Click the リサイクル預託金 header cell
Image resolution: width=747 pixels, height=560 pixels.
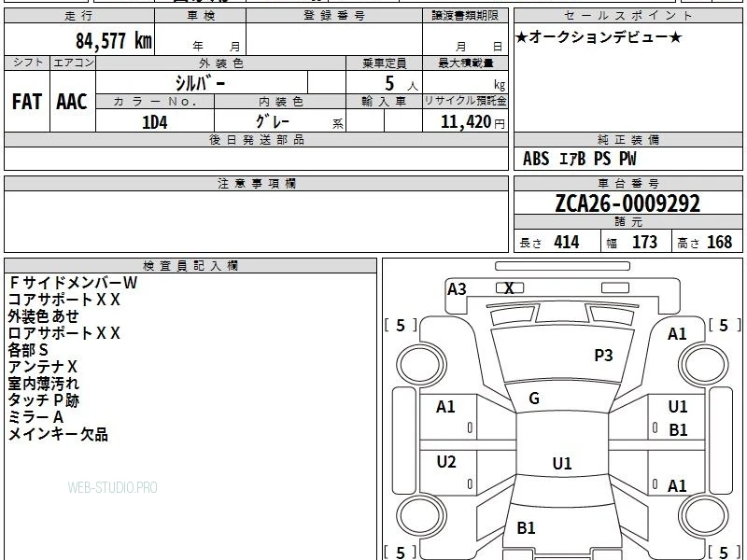[465, 101]
